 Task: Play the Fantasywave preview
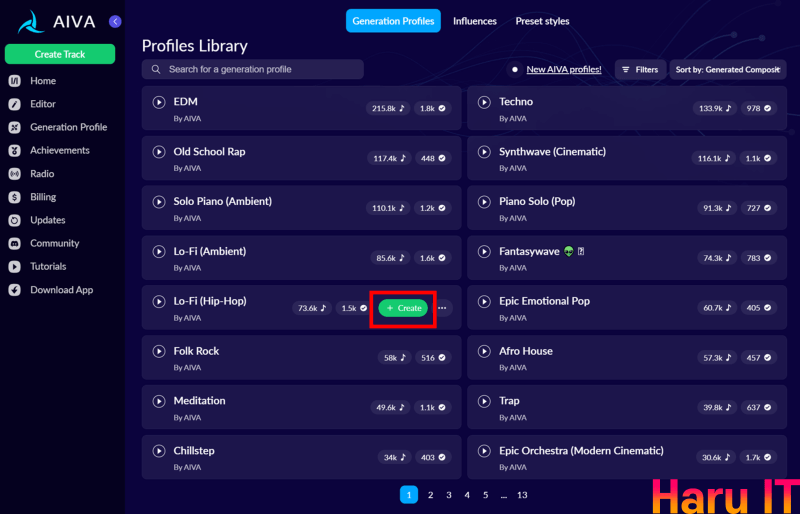pos(484,252)
